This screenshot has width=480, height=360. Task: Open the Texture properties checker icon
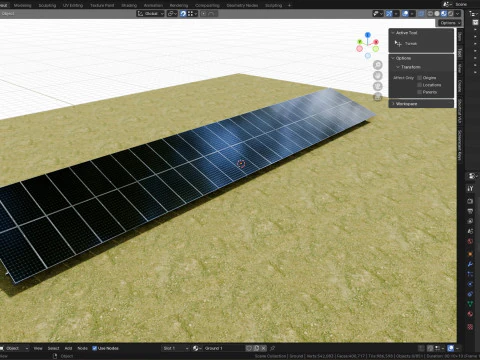click(x=470, y=327)
